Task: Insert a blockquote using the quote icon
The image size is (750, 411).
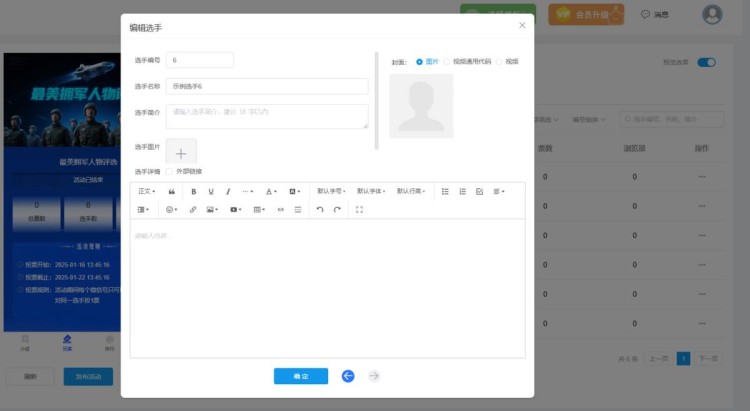Action: pos(172,191)
